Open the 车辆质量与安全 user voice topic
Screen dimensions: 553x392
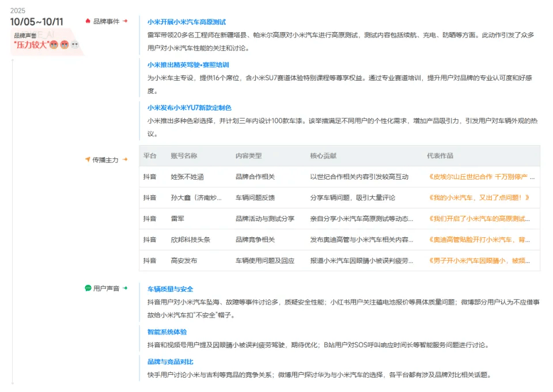click(x=170, y=289)
